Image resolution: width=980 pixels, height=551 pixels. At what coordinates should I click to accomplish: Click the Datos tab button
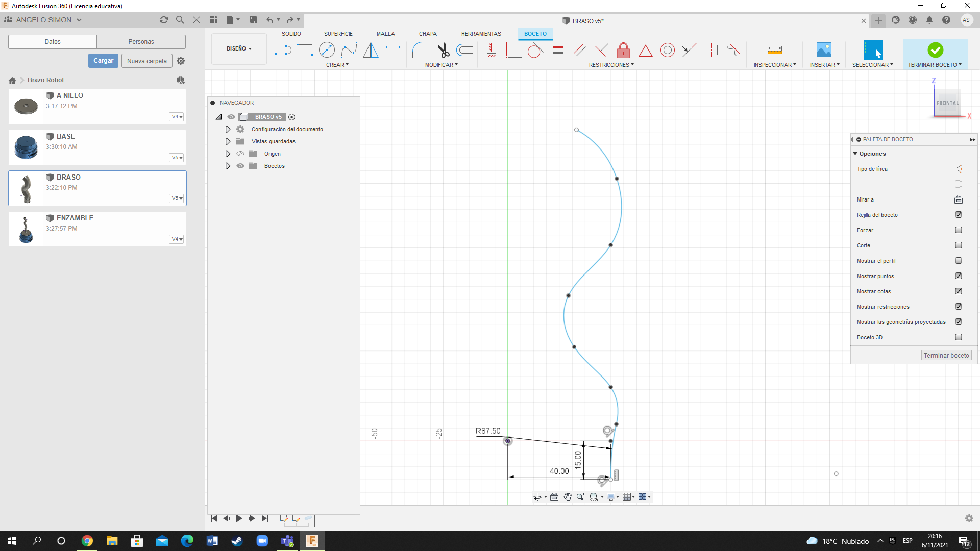tap(53, 42)
